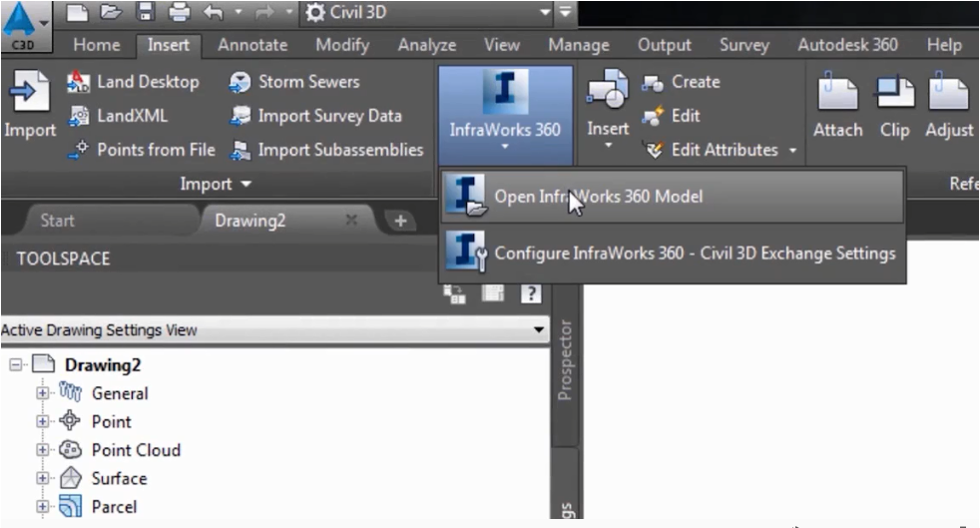
Task: Select the Point Cloud tree item
Action: pos(137,450)
